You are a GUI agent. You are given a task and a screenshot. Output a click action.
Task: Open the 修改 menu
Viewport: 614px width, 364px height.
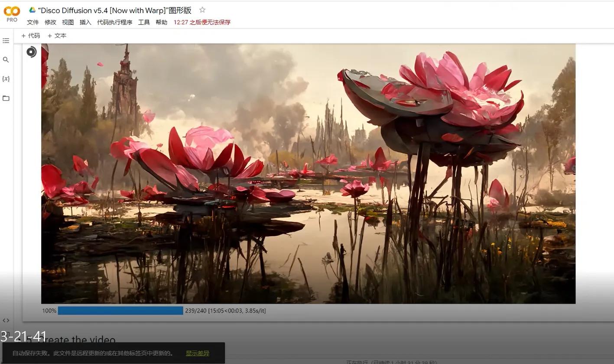pos(50,22)
